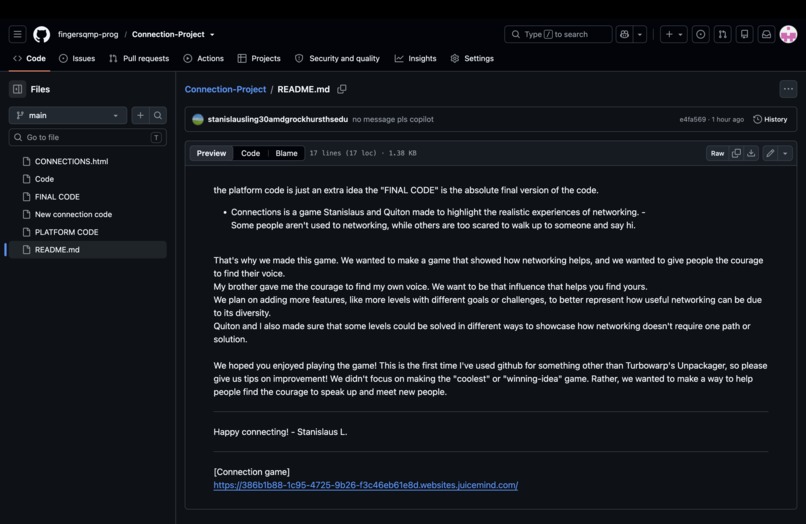View file History
Viewport: 806px width, 524px height.
[x=770, y=119]
